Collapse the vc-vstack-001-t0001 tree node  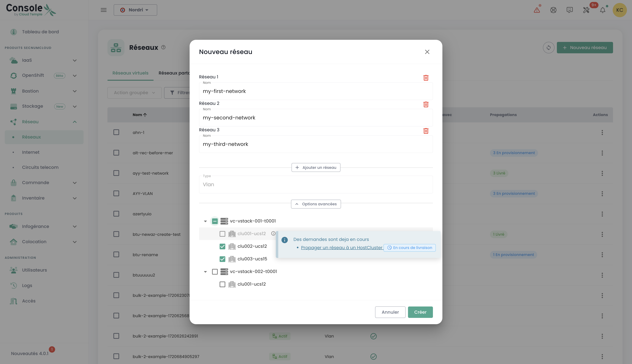tap(205, 221)
